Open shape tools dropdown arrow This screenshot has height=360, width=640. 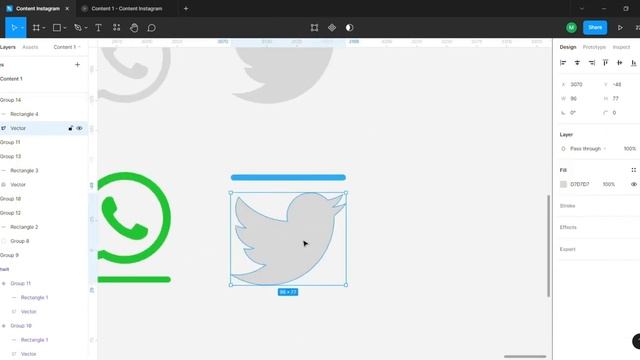coord(64,28)
